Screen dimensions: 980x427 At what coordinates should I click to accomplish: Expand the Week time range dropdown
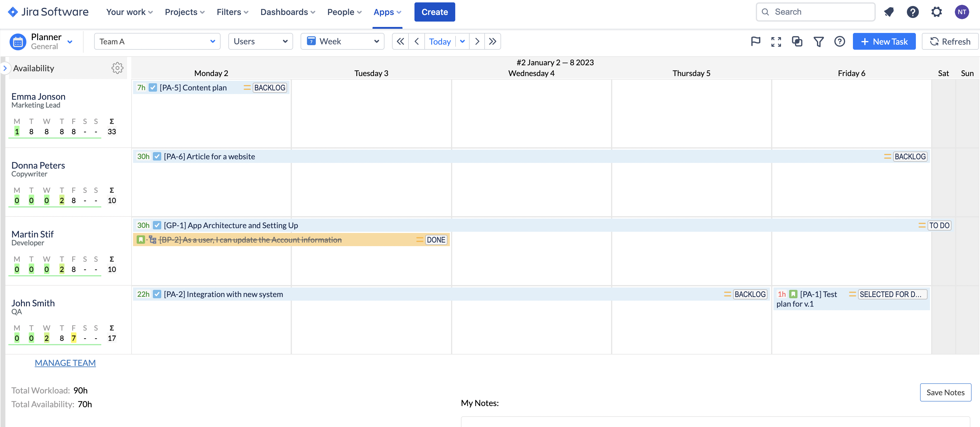point(342,41)
